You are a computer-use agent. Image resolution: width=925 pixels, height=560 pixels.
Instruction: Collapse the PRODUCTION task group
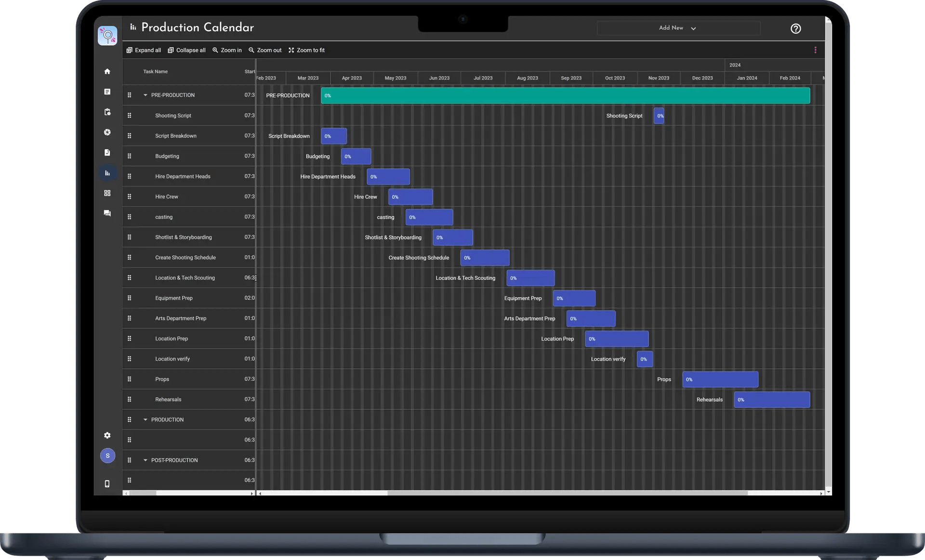tap(145, 420)
